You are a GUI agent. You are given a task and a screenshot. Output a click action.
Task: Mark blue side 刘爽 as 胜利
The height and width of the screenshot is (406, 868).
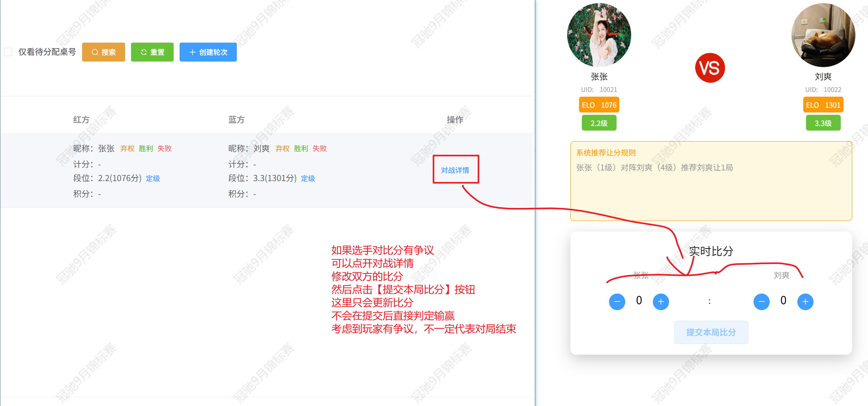[x=301, y=149]
